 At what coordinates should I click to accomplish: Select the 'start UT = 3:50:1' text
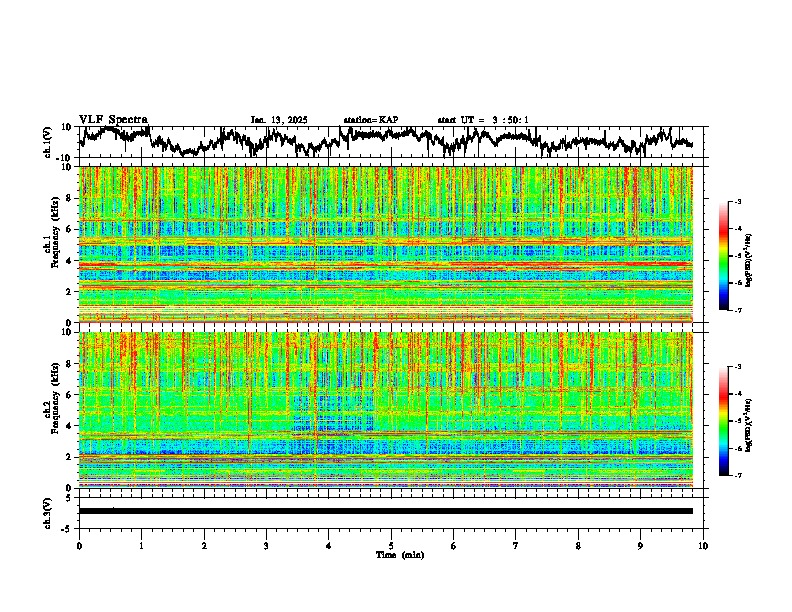[x=483, y=120]
